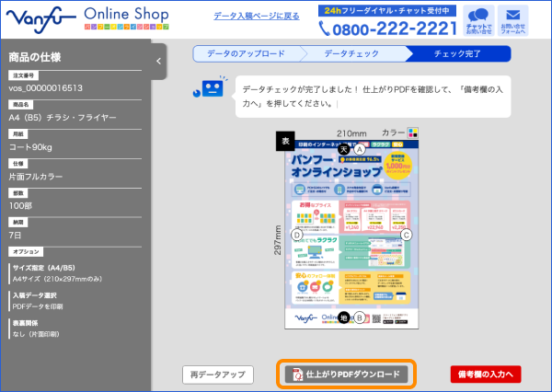Click the 注文番号 label

coord(24,75)
